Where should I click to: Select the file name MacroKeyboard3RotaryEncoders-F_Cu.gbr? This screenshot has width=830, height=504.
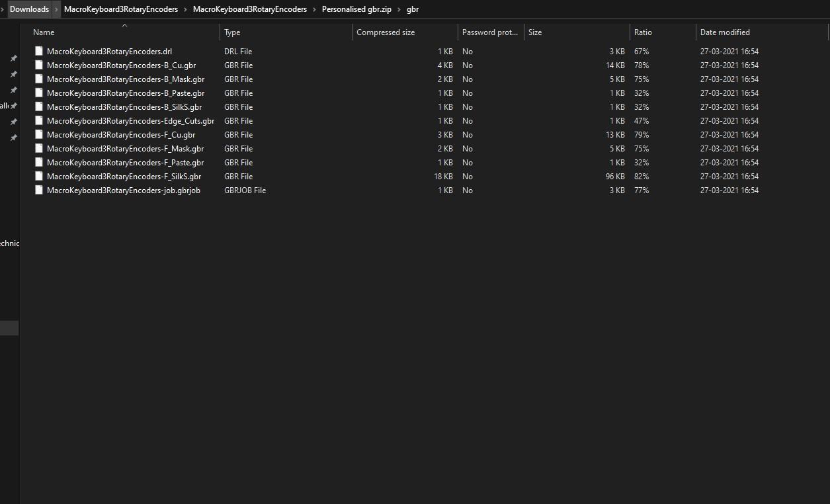[x=121, y=134]
